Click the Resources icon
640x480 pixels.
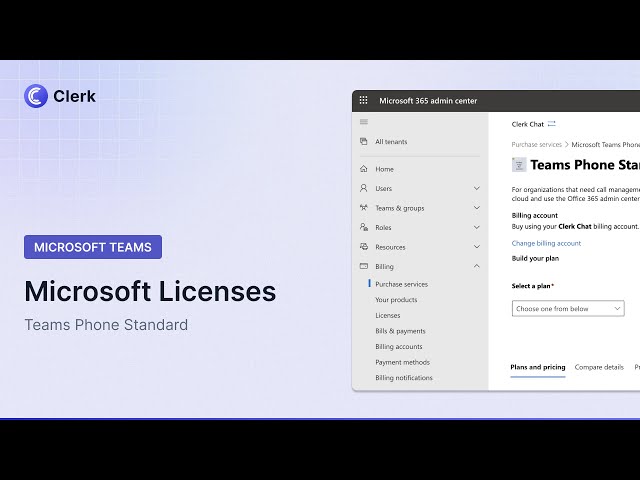pos(364,247)
